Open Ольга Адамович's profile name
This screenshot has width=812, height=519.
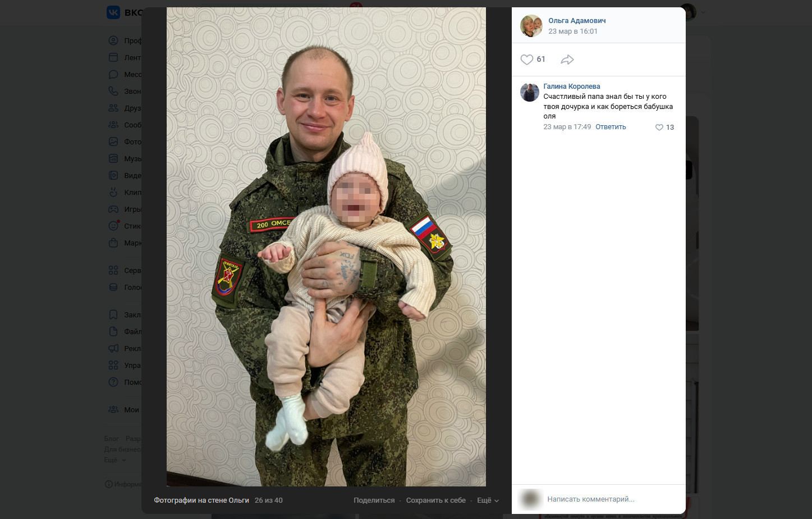(577, 21)
